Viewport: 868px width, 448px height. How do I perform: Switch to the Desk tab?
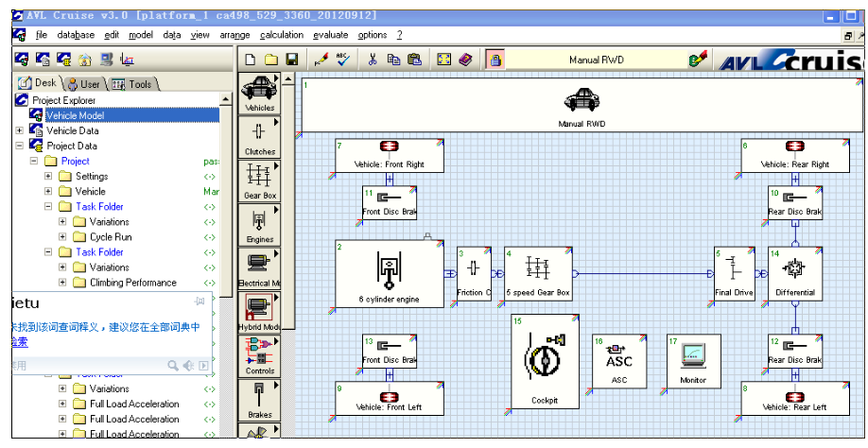tap(38, 83)
